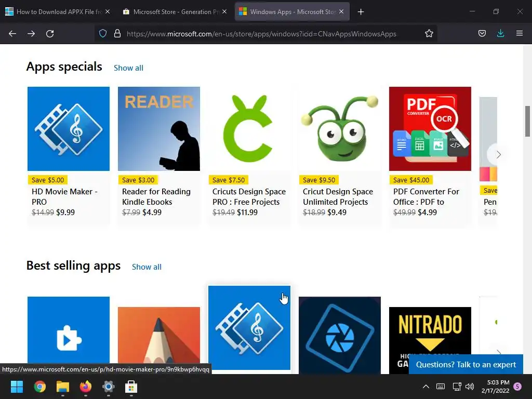532x399 pixels.
Task: Open network status tray icon
Action: [457, 387]
